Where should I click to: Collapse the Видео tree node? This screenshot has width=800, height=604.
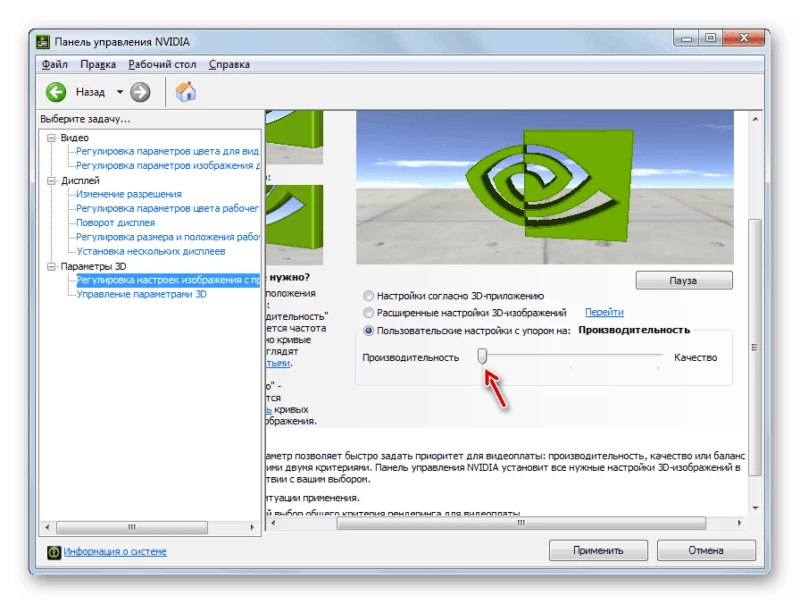[x=52, y=138]
